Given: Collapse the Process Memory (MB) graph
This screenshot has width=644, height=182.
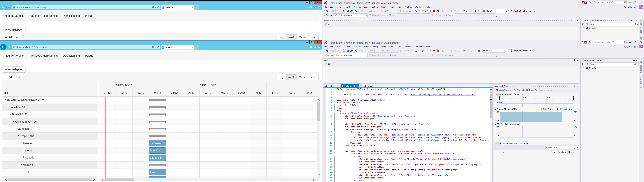Looking at the screenshot, I should coord(496,109).
